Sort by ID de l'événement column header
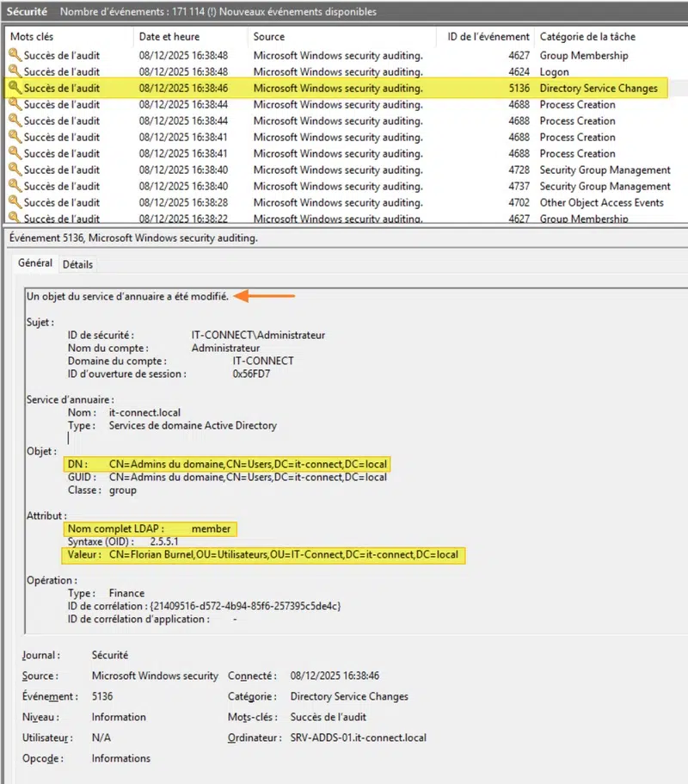The width and height of the screenshot is (688, 784). pyautogui.click(x=488, y=36)
